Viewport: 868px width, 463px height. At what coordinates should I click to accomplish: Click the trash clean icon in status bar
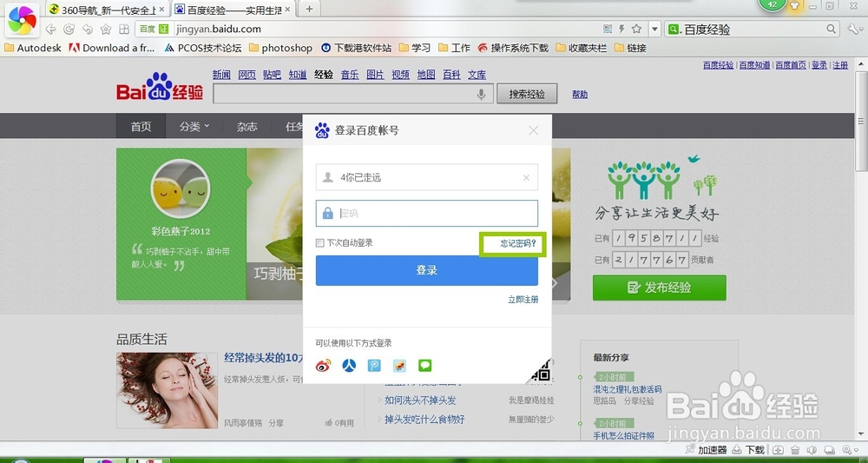795,450
